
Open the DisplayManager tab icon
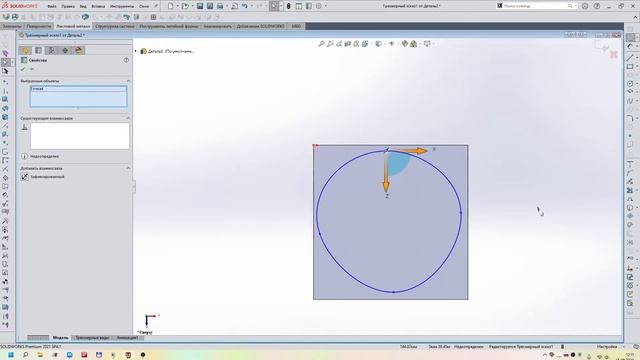point(78,50)
